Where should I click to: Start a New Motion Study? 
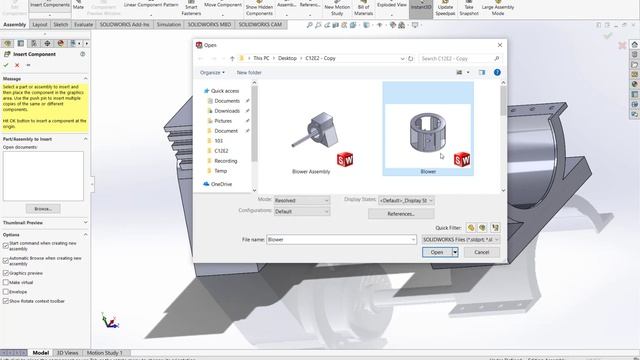coord(337,8)
